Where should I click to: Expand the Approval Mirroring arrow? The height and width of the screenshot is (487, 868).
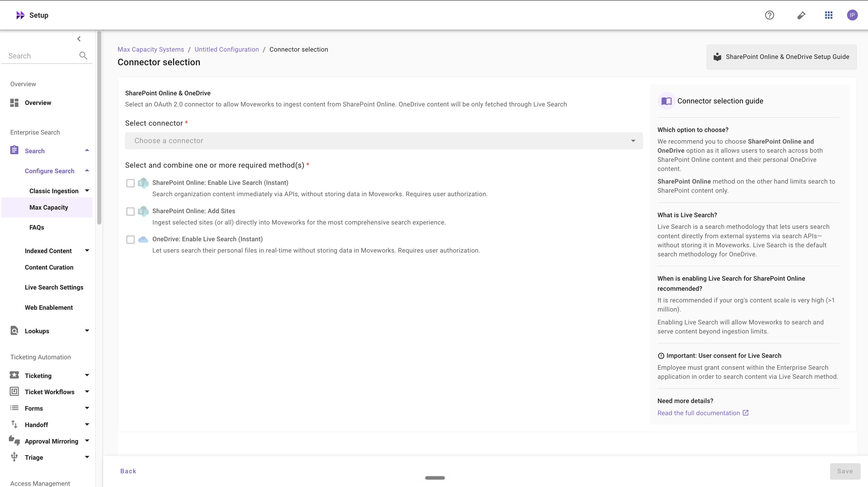point(87,441)
